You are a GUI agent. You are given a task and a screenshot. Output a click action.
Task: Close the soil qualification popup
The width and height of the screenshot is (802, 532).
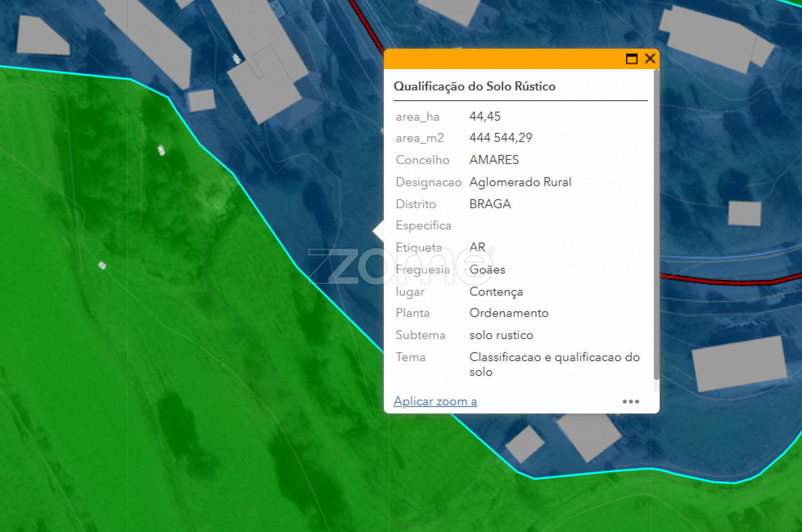click(x=650, y=59)
